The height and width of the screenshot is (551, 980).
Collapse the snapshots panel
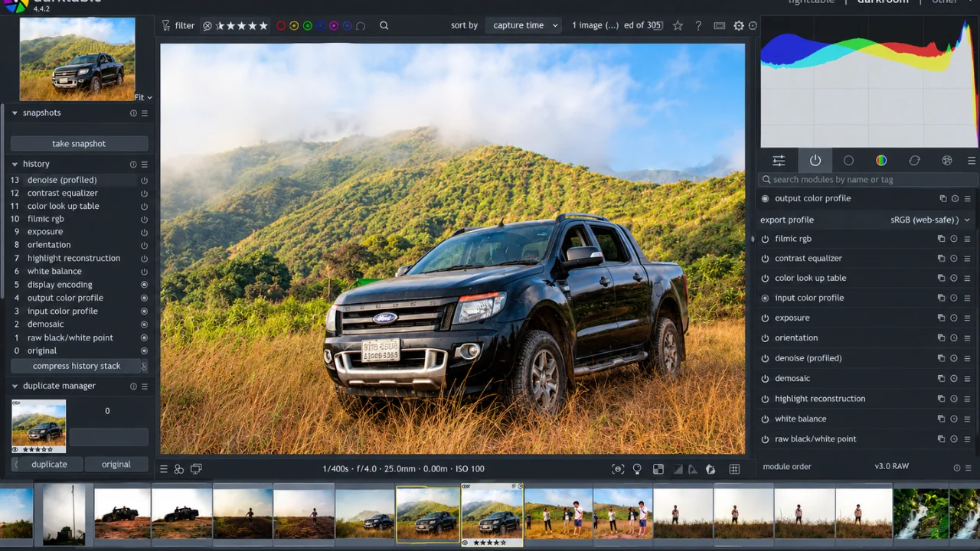click(14, 113)
